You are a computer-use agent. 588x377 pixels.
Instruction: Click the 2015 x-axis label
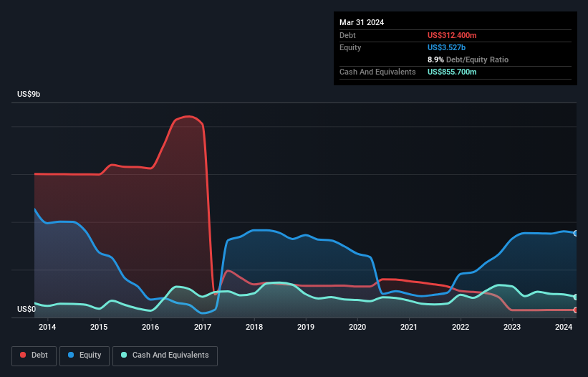(99, 327)
